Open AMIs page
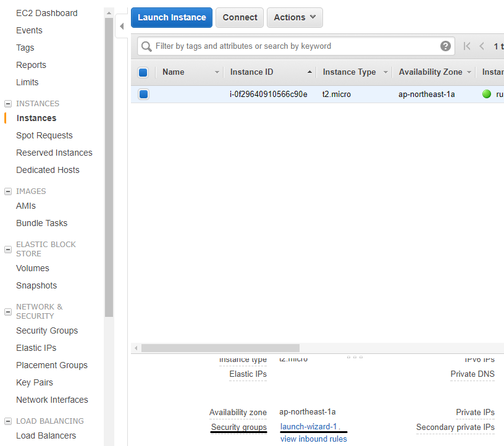 click(x=26, y=206)
